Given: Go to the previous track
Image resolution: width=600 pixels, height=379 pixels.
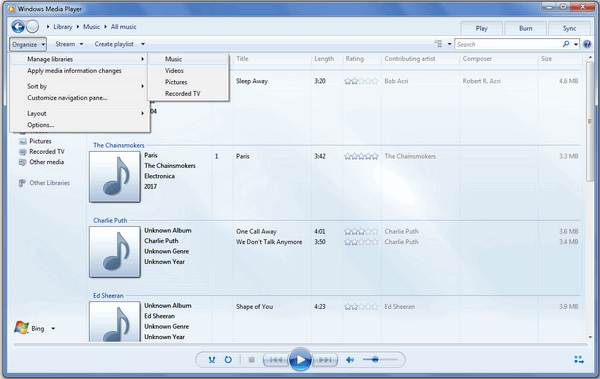Looking at the screenshot, I should point(276,360).
